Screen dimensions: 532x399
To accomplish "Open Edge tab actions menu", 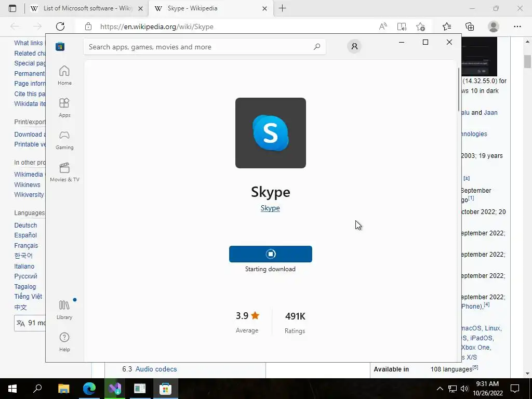I will 12,8.
